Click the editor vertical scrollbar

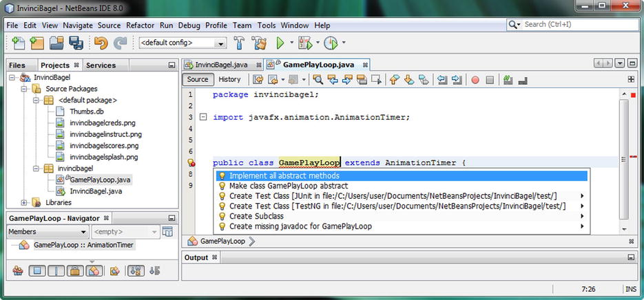(x=624, y=160)
